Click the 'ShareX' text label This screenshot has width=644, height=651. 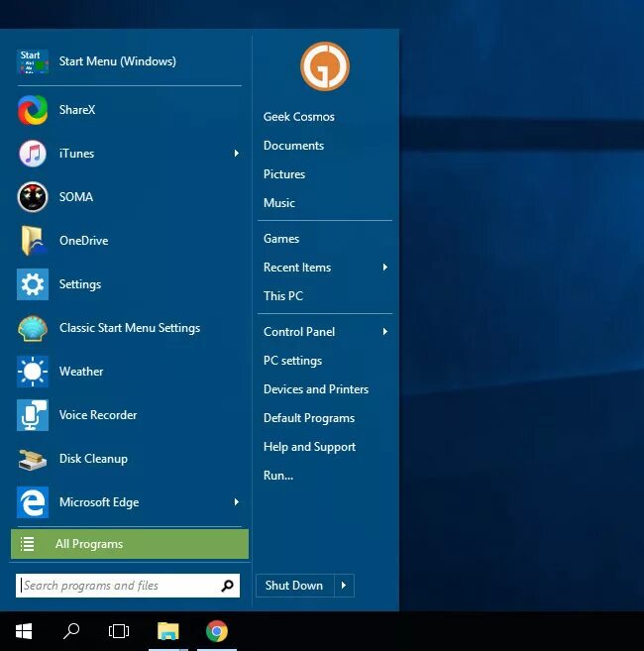coord(77,110)
